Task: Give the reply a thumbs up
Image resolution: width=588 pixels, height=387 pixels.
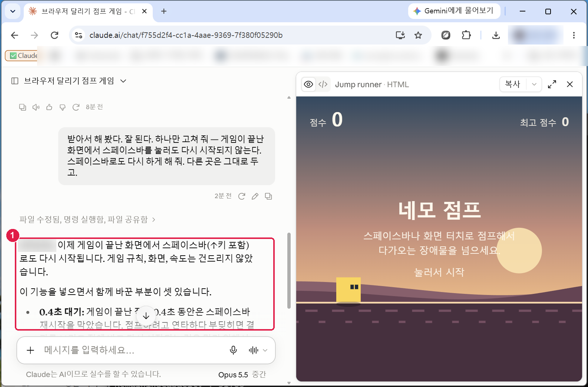Action: 49,107
